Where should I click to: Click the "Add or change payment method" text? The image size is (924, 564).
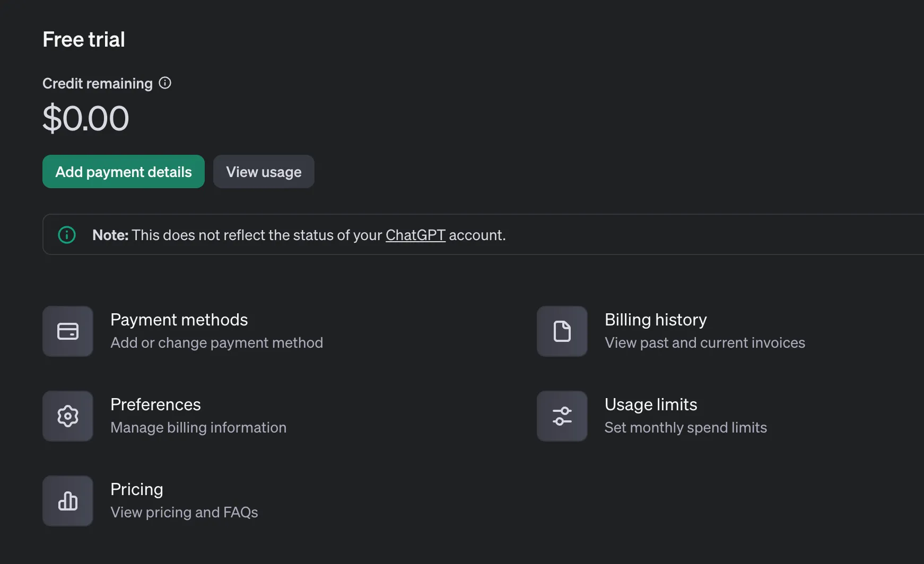point(216,343)
